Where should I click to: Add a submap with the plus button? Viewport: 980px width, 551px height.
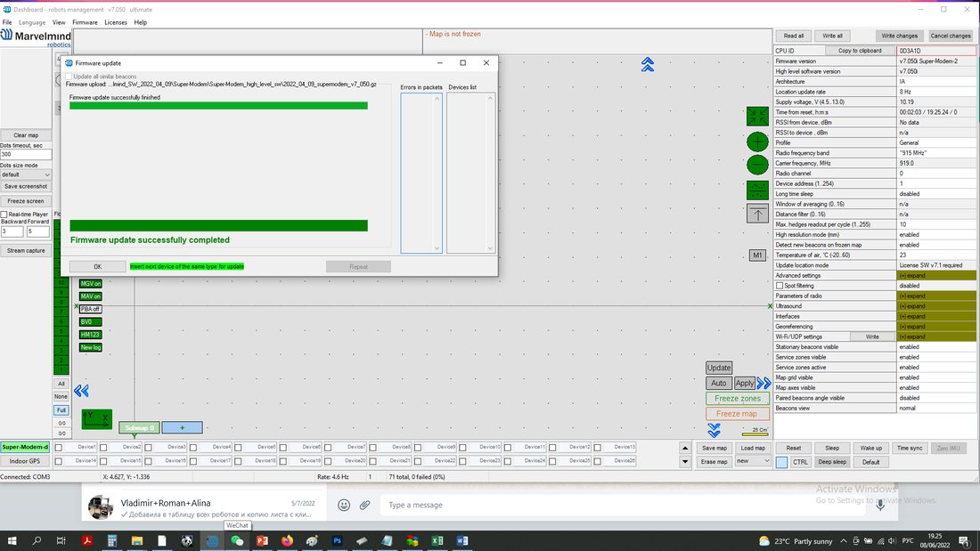point(182,428)
